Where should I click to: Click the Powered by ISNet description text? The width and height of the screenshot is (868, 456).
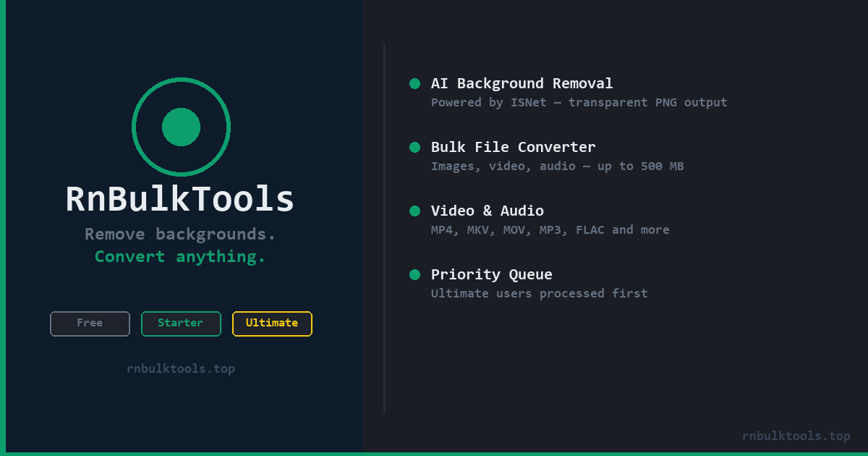[x=579, y=102]
